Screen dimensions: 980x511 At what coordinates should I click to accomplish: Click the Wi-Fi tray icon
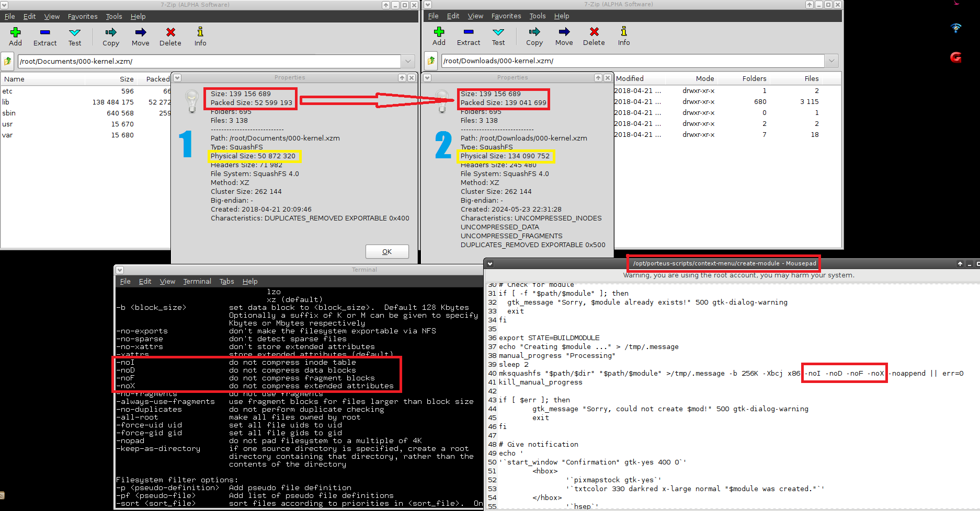[956, 28]
